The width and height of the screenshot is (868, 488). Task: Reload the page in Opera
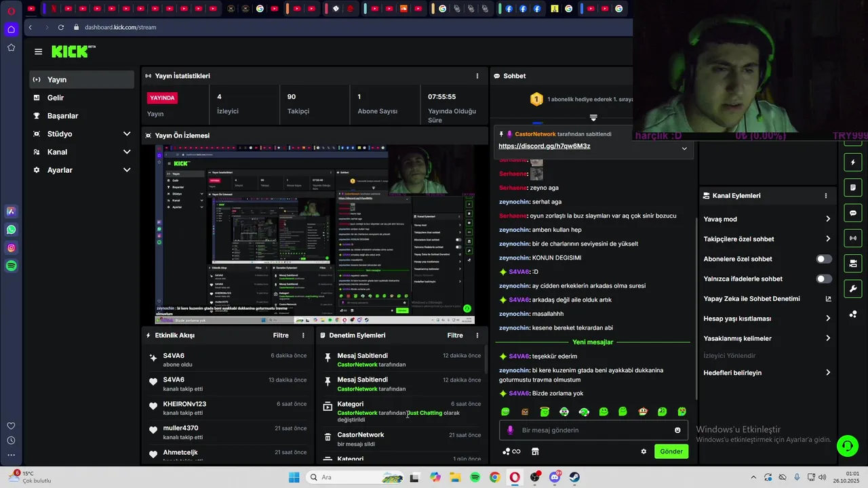click(61, 27)
